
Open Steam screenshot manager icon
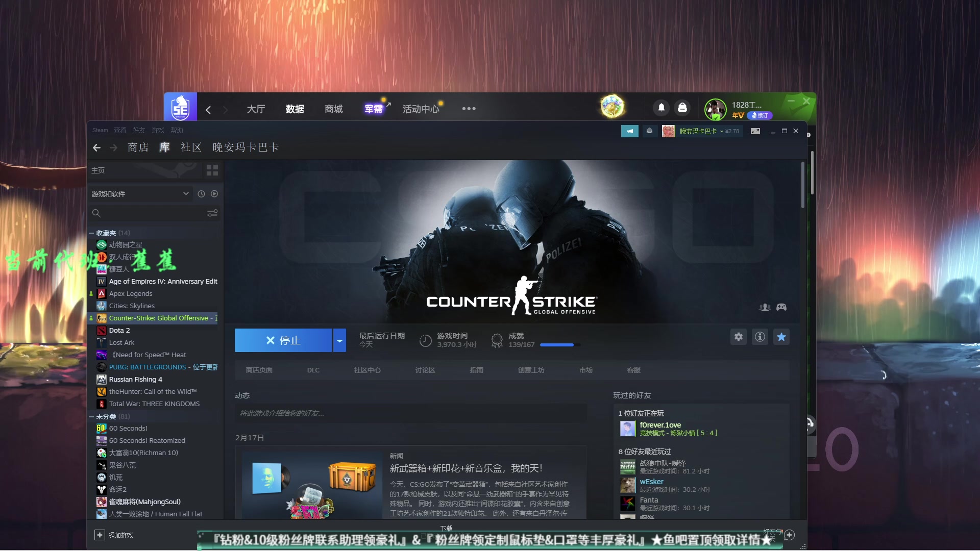coord(755,131)
